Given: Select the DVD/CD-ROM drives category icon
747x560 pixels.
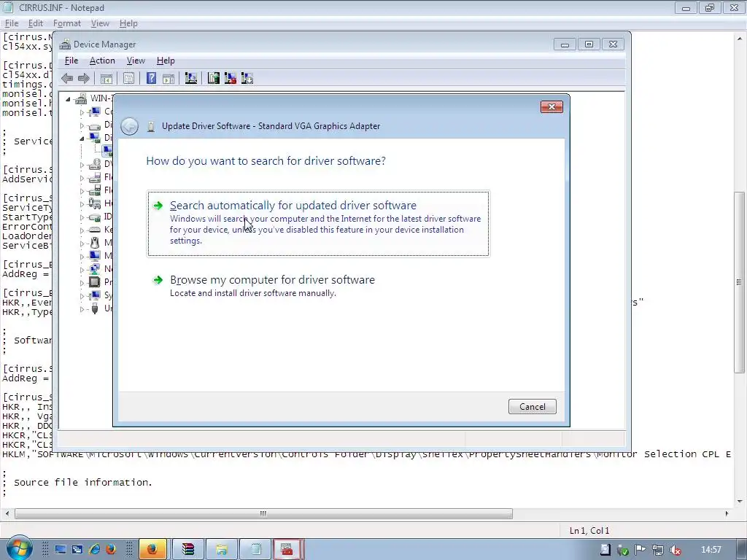Looking at the screenshot, I should (x=95, y=164).
